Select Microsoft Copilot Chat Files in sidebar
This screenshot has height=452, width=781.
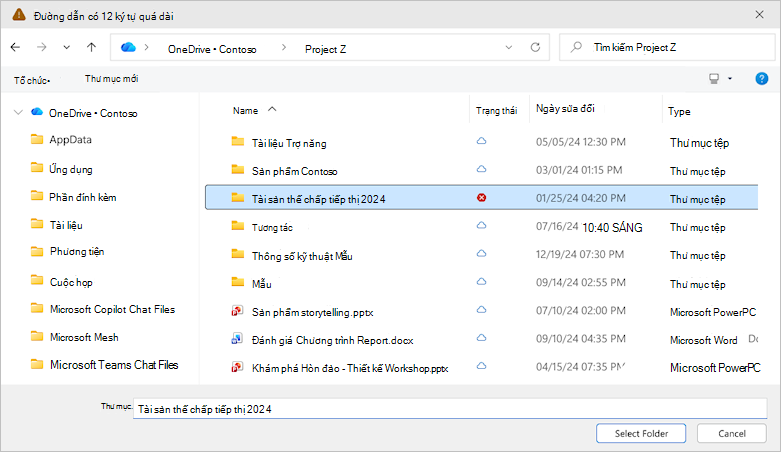tap(113, 309)
